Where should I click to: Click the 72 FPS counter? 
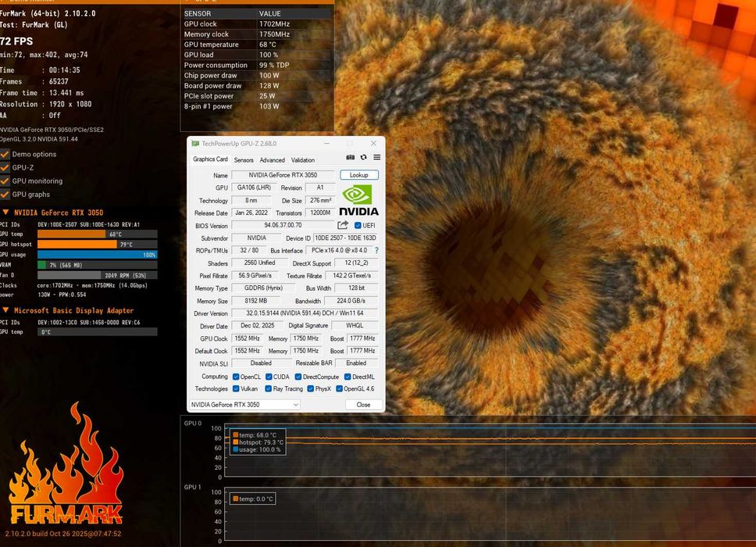pos(17,41)
